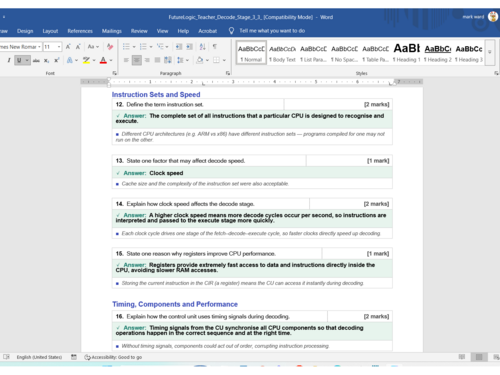Apply the red Font Color swatch
500x375 pixels.
[103, 60]
